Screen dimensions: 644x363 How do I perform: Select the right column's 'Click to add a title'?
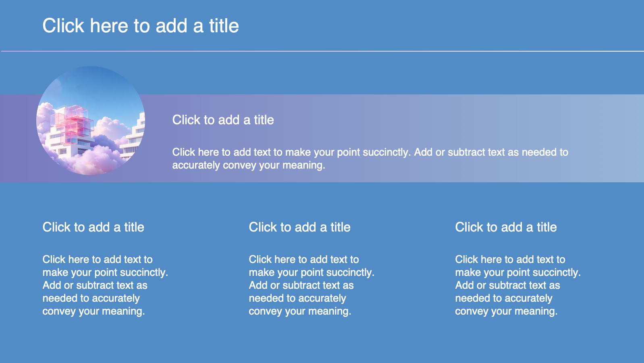506,227
